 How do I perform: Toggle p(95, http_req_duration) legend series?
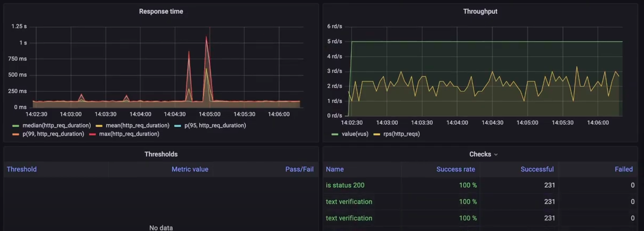215,125
